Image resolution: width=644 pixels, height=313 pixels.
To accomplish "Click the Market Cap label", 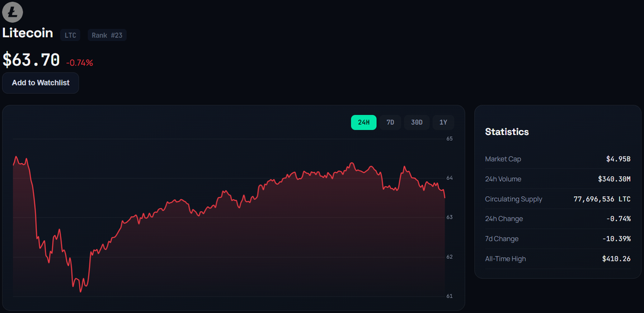I will [503, 159].
